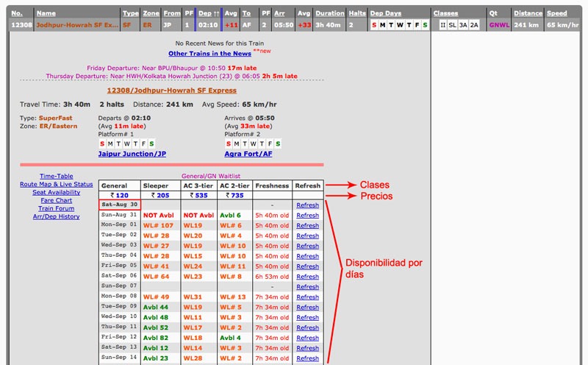Refresh availability for Sun-Sep 07 row
The width and height of the screenshot is (588, 365).
[307, 287]
